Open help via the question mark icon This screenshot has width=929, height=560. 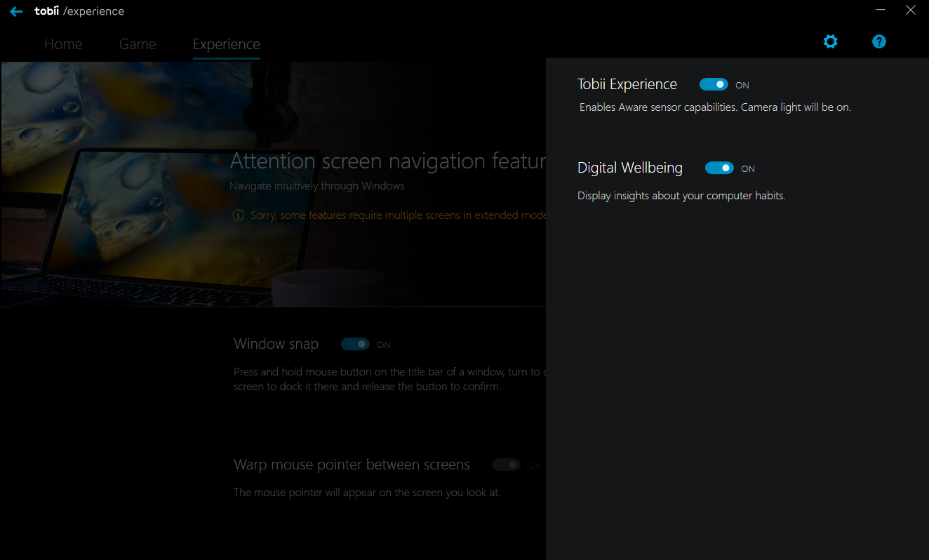(879, 41)
